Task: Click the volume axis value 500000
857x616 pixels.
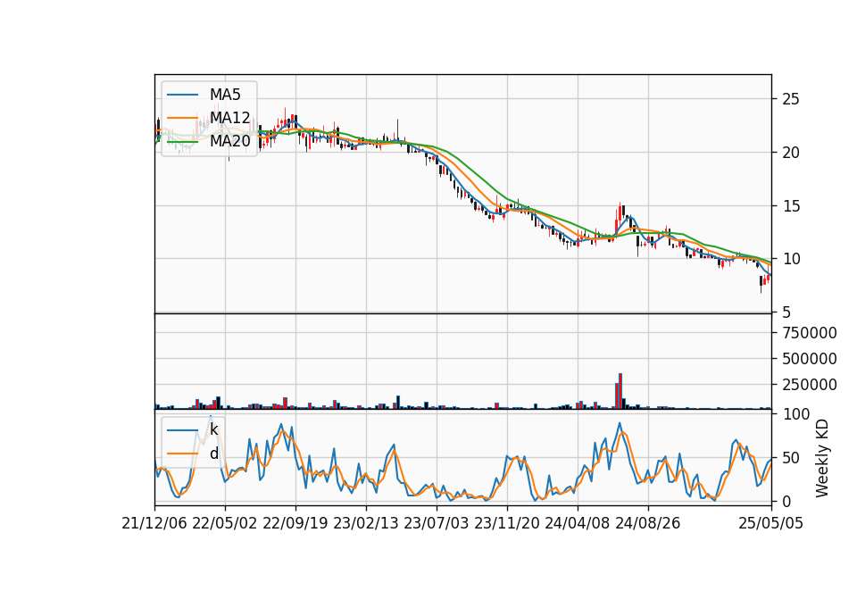Action: coord(810,359)
